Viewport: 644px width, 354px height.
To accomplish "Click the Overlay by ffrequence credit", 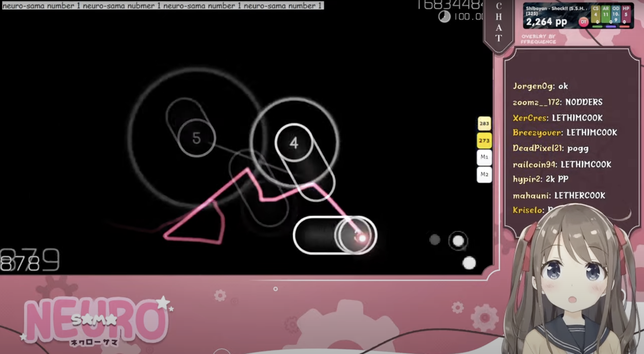I will pos(539,39).
